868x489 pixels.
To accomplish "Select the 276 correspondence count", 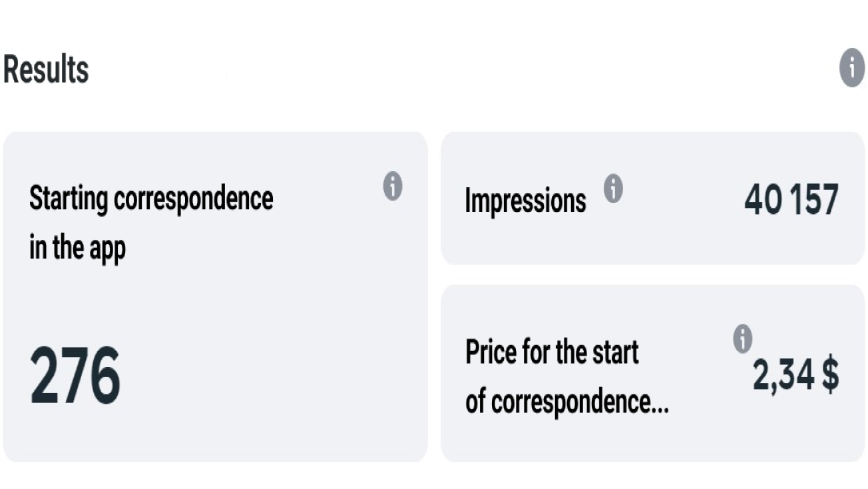I will 75,376.
